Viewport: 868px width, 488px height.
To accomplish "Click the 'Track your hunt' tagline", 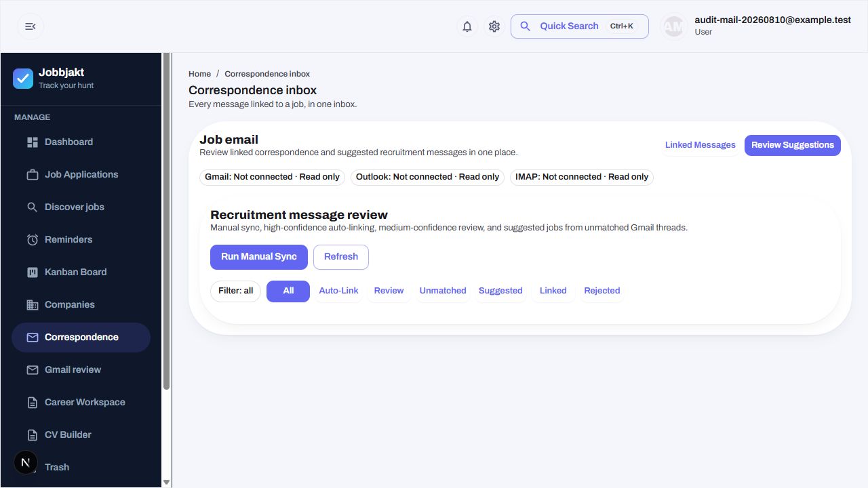I will pyautogui.click(x=66, y=85).
